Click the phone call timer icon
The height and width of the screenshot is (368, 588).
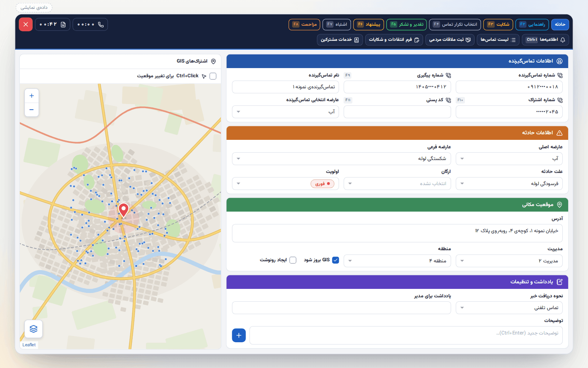(x=101, y=24)
